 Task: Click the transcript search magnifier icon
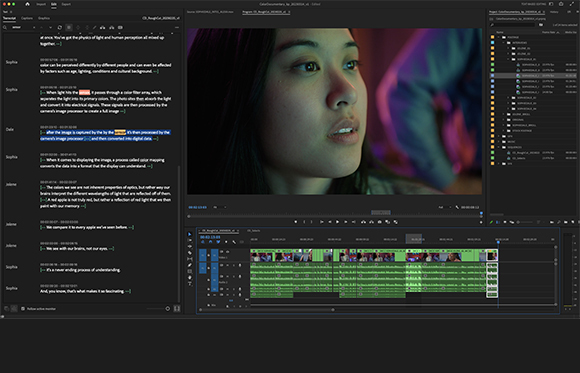coord(5,27)
